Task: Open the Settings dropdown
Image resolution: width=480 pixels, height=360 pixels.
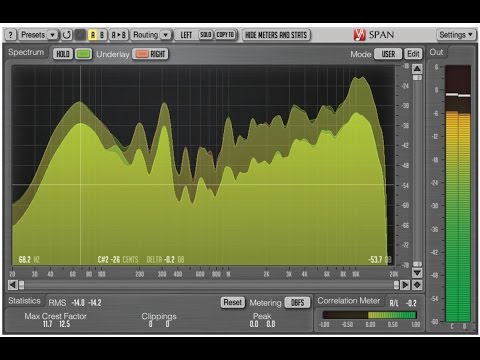Action: tap(456, 35)
